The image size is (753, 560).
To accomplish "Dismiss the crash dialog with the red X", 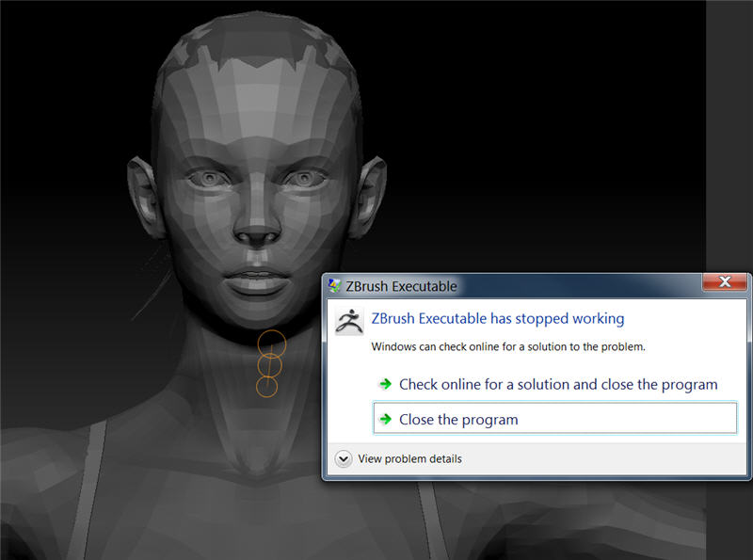I will click(725, 281).
